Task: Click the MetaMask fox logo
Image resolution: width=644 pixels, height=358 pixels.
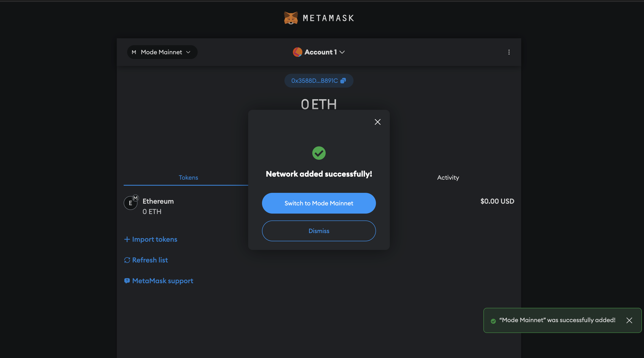Action: pyautogui.click(x=291, y=18)
